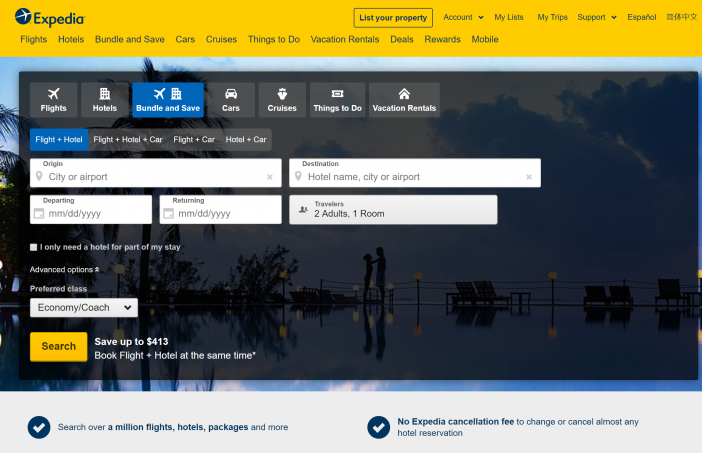The width and height of the screenshot is (702, 453).
Task: Click 'a million flights, hotels, packages' text
Action: (x=178, y=427)
